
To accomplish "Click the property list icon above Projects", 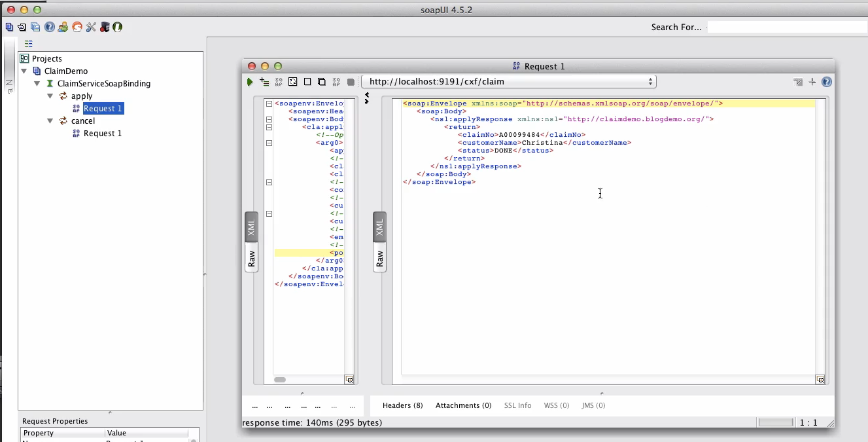I will pyautogui.click(x=29, y=44).
